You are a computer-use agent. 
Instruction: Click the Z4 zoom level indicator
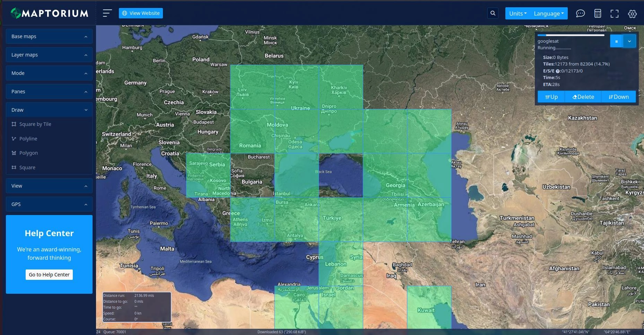[x=98, y=332]
